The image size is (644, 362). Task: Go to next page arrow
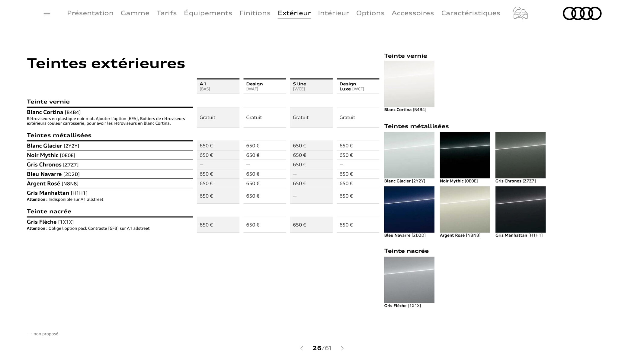pyautogui.click(x=342, y=348)
